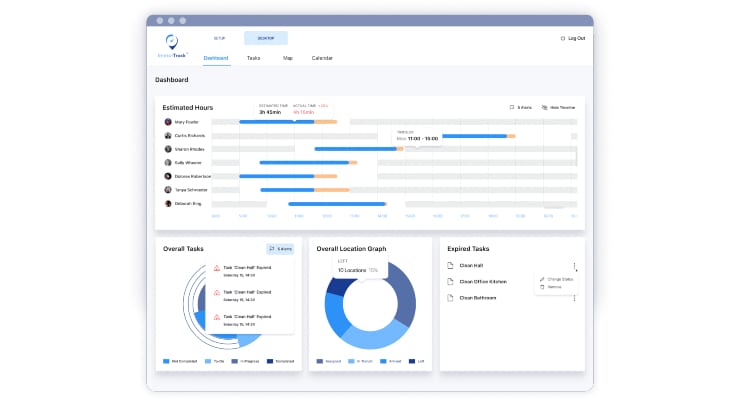Viewport: 740px width, 400px height.
Task: Click the first expired task warning triangle
Action: point(217,268)
